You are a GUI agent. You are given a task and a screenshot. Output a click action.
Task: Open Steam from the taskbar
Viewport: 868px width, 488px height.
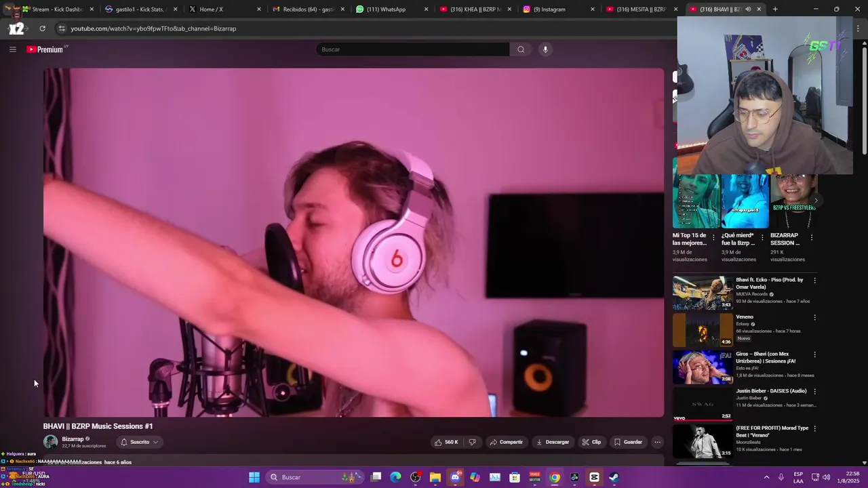614,477
